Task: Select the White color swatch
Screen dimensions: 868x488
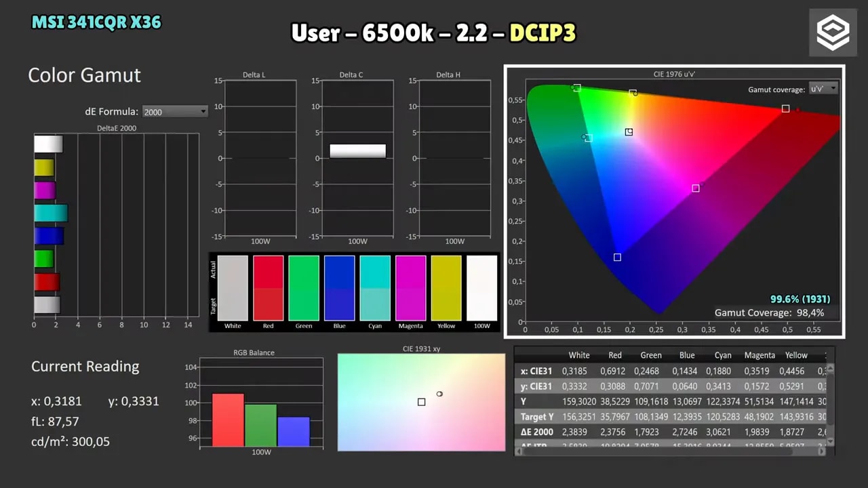Action: 233,287
